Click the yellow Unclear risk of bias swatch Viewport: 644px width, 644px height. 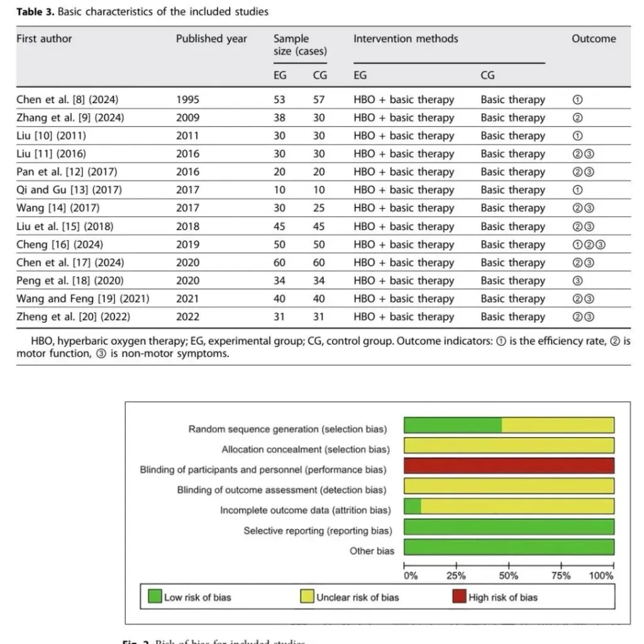click(x=308, y=597)
